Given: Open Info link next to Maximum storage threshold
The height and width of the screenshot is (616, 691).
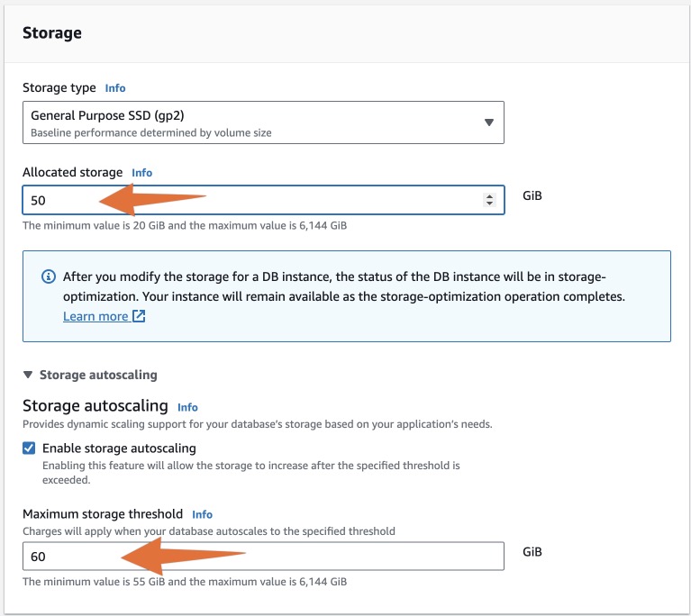Looking at the screenshot, I should coord(203,514).
